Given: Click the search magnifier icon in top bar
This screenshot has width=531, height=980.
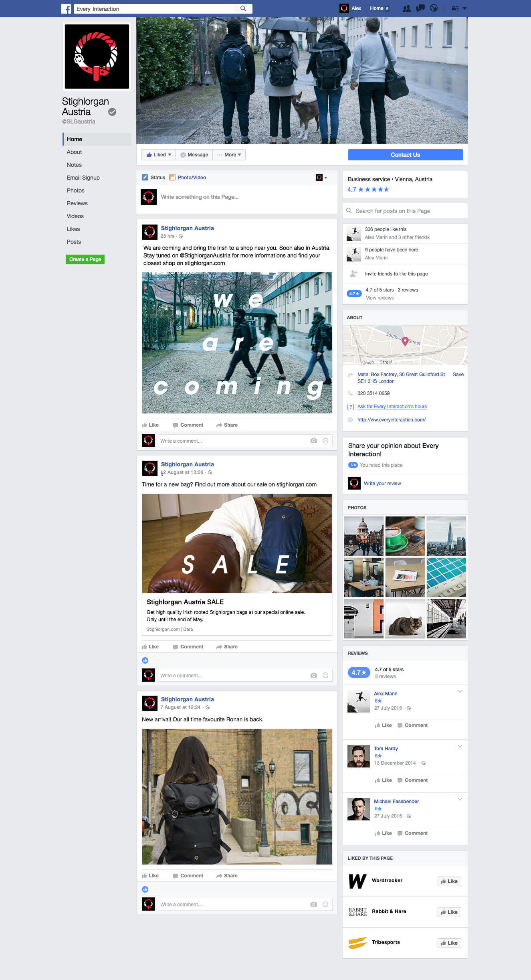Looking at the screenshot, I should coord(243,8).
